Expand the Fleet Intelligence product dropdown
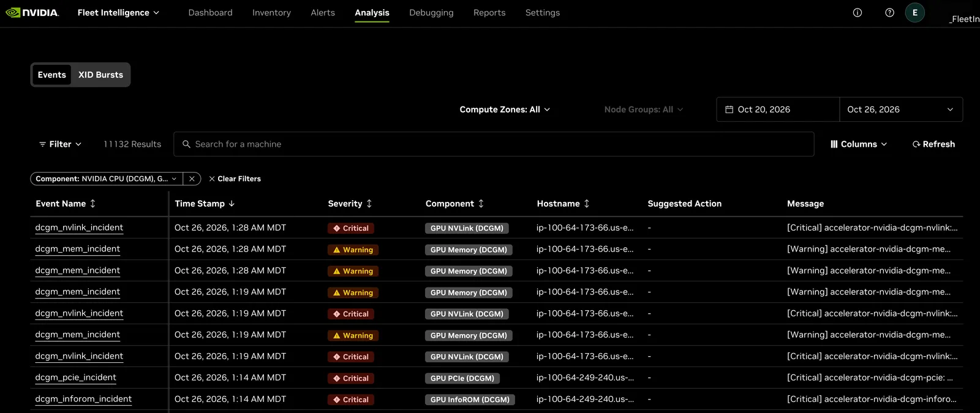980x413 pixels. point(118,12)
